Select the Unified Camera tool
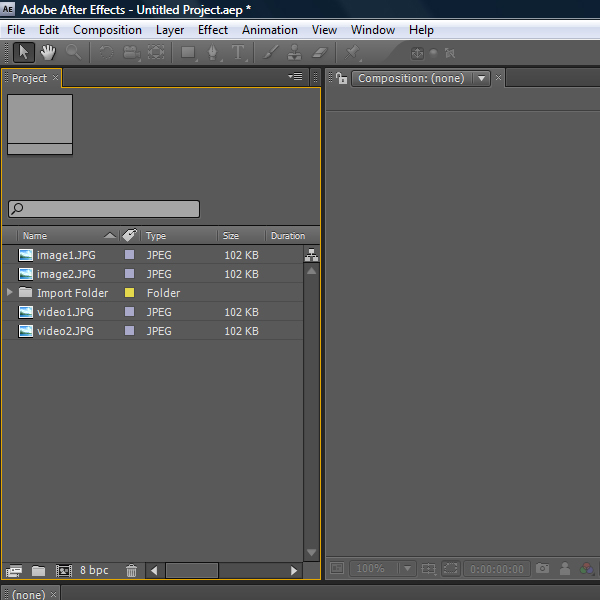The width and height of the screenshot is (600, 600). coord(131,52)
